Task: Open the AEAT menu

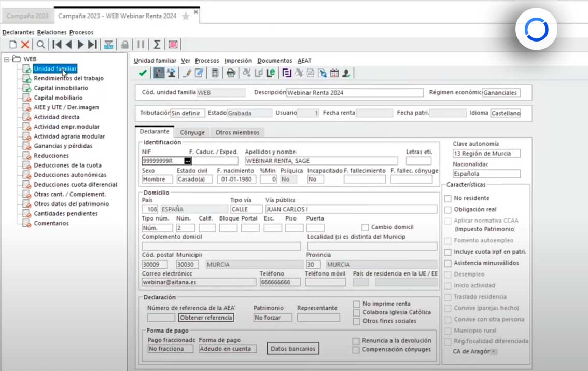Action: [304, 61]
